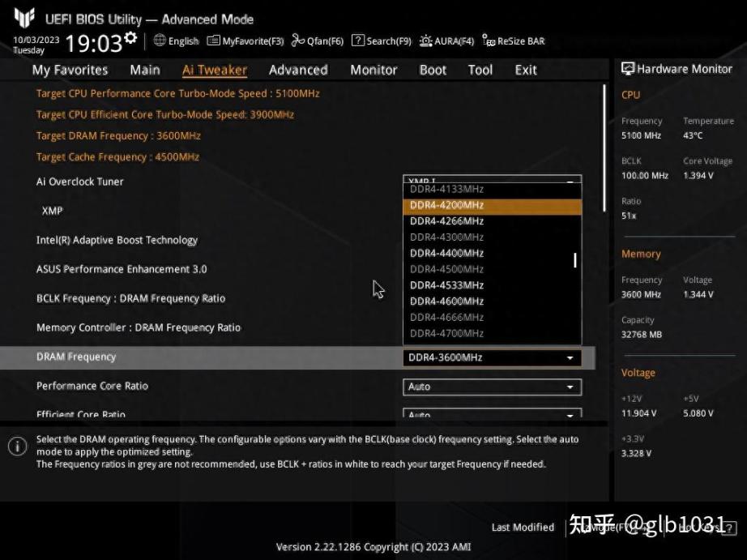The width and height of the screenshot is (747, 560).
Task: Open the Exit tab
Action: (x=526, y=70)
